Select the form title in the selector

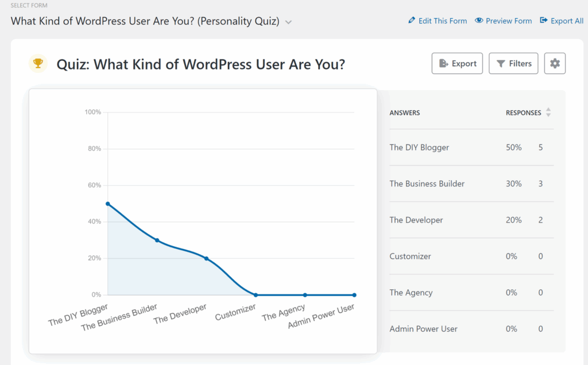tap(145, 21)
